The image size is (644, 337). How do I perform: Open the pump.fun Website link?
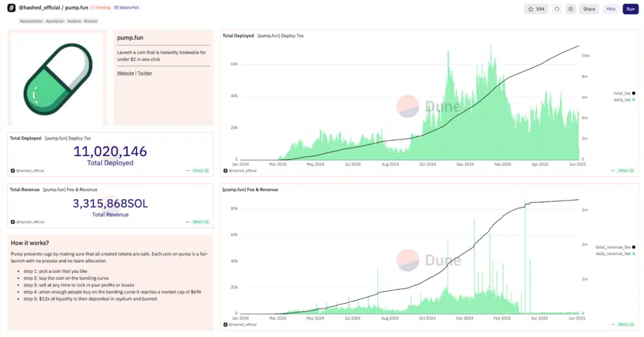(125, 73)
